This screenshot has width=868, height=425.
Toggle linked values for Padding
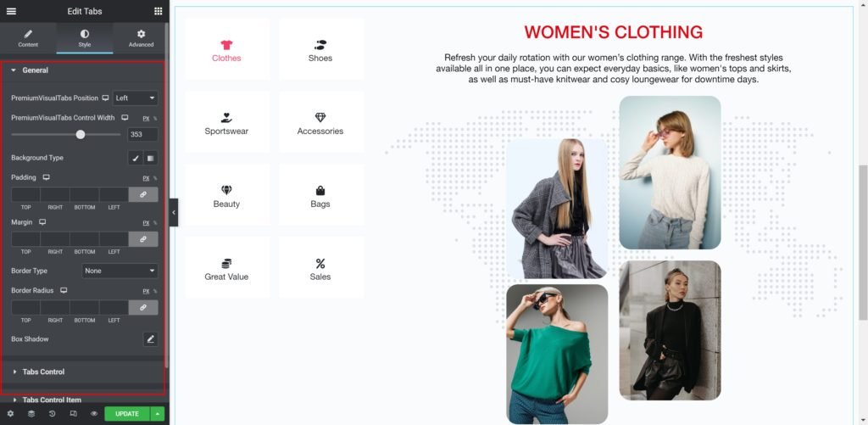point(143,194)
